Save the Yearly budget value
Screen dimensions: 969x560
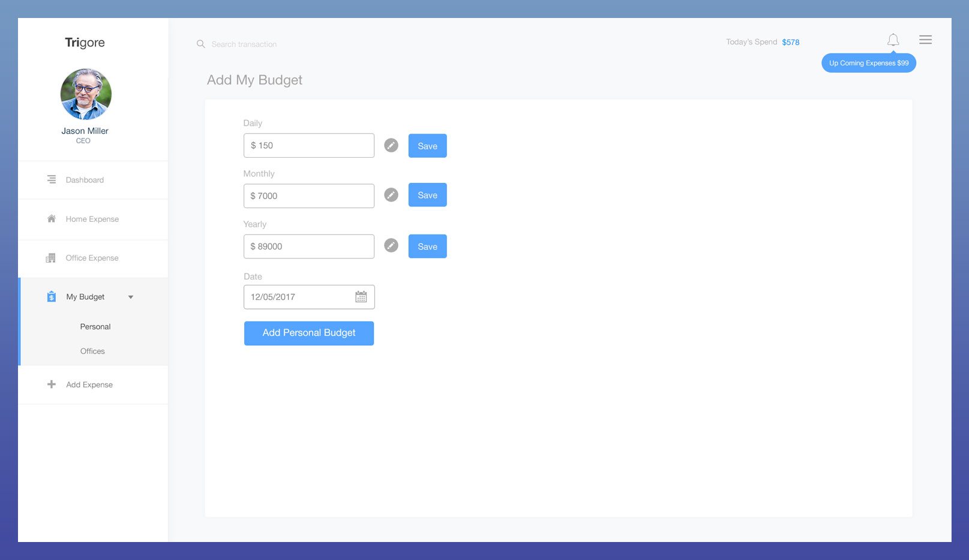(x=427, y=246)
